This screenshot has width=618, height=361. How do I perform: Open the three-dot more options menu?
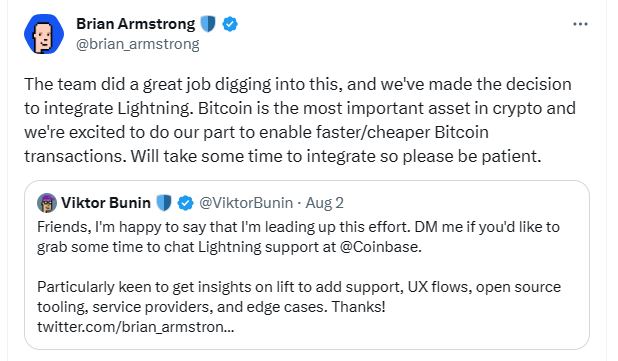580,24
